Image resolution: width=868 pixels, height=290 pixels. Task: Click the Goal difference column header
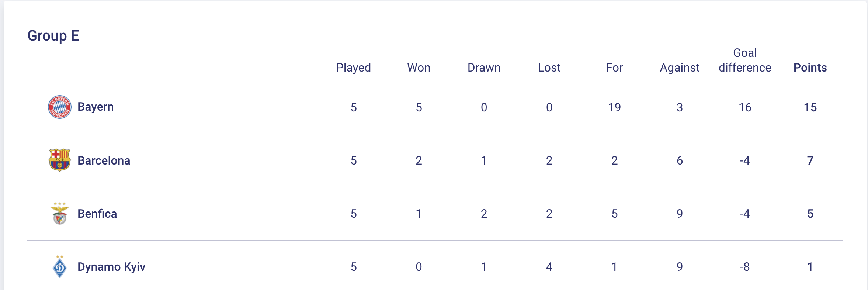[x=745, y=61]
